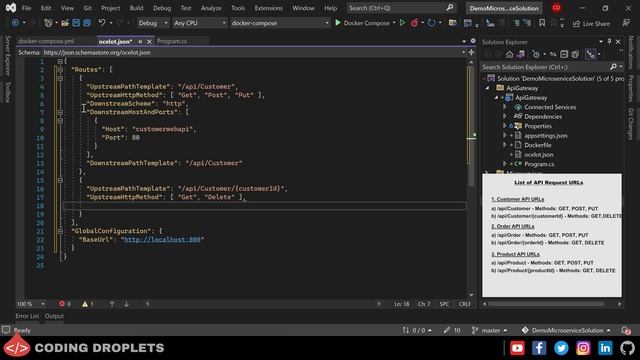
Task: Open the Error List tab
Action: [x=27, y=316]
